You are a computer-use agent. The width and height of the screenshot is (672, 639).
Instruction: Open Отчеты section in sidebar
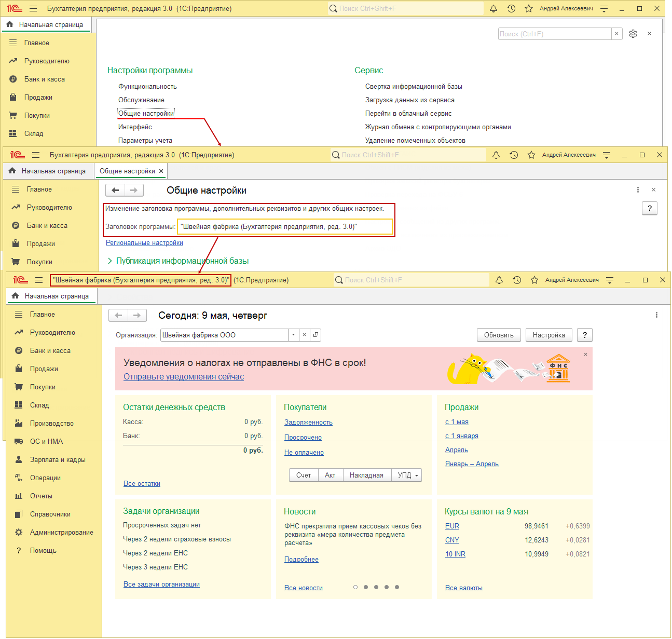pyautogui.click(x=41, y=496)
